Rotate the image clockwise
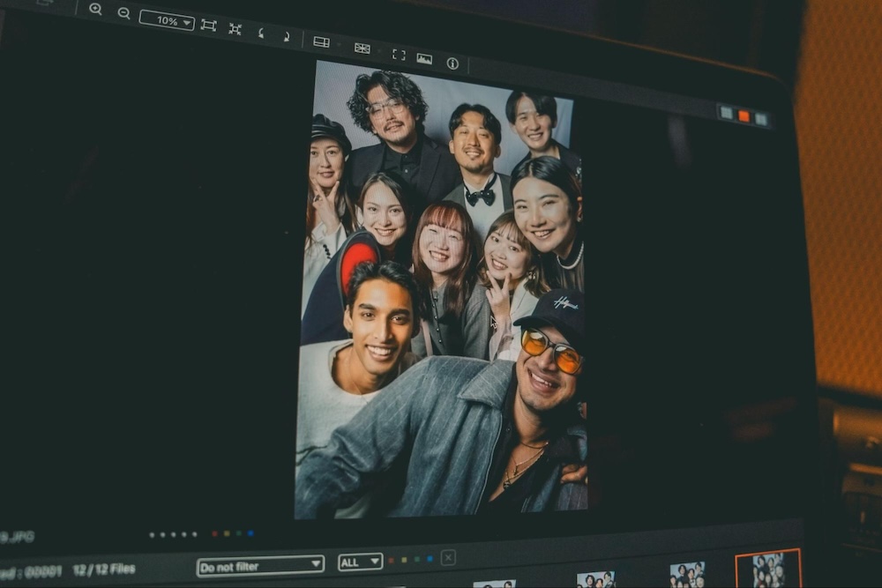Image resolution: width=882 pixels, height=588 pixels. point(286,36)
